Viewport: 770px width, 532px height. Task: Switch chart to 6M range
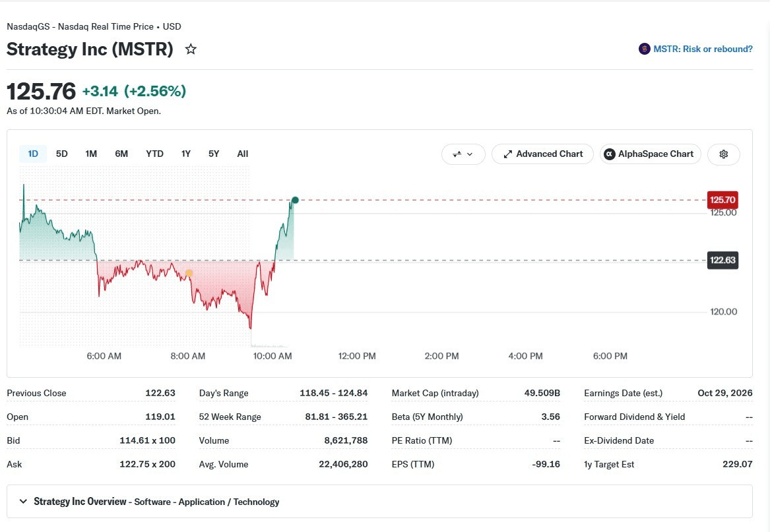pyautogui.click(x=121, y=154)
